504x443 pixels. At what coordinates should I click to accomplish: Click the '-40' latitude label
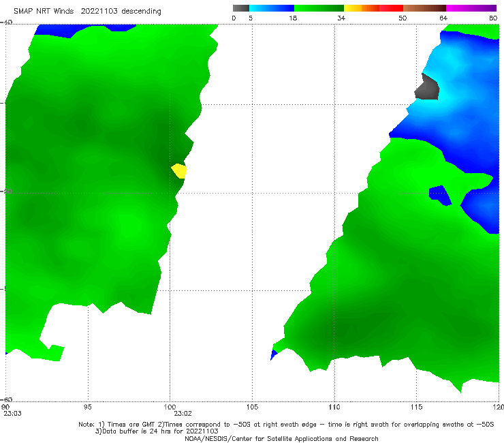pos(6,22)
